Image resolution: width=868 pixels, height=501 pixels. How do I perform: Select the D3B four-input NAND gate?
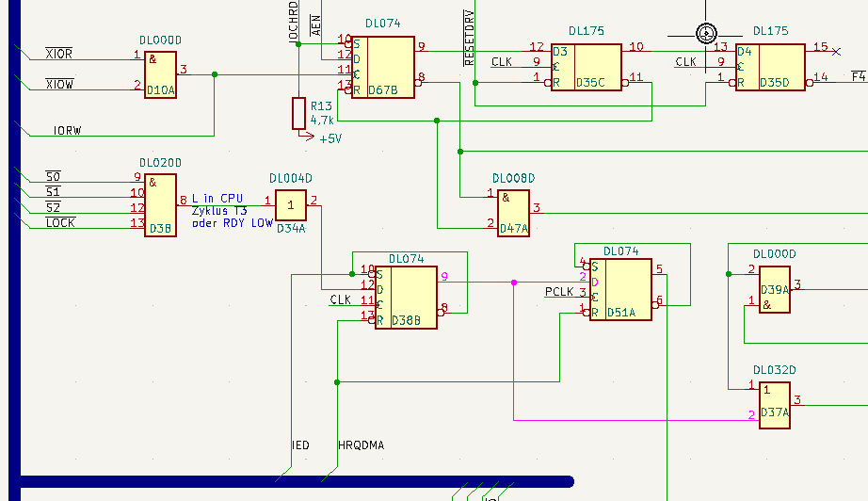161,205
